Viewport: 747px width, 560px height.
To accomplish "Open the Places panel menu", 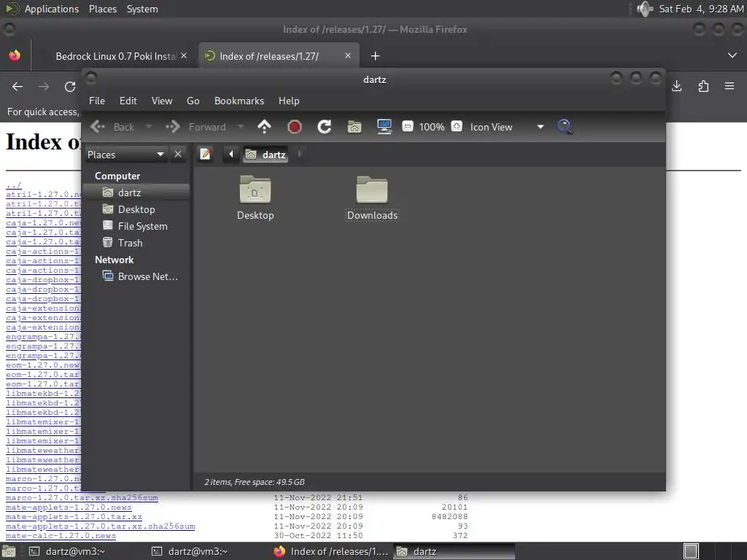I will coord(102,9).
